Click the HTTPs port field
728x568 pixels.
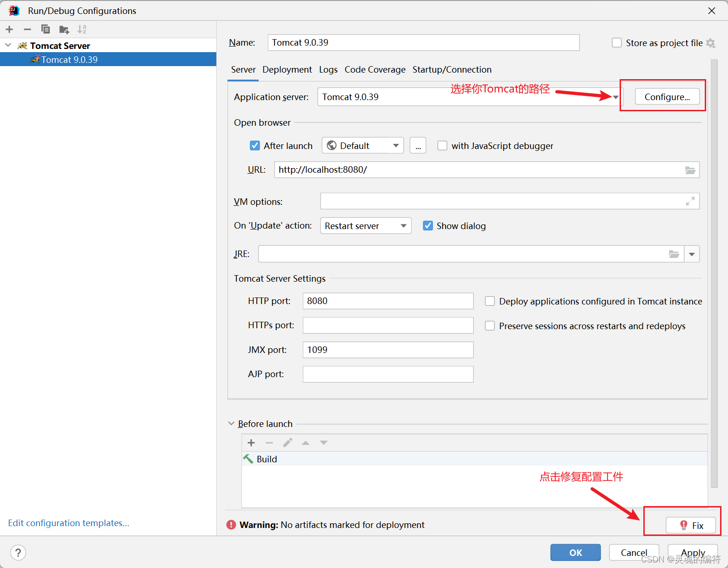coord(388,325)
